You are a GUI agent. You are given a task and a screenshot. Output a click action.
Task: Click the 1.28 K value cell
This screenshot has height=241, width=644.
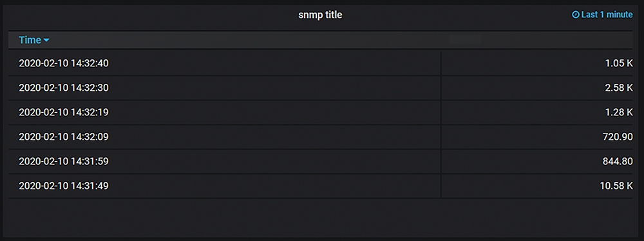(537, 112)
